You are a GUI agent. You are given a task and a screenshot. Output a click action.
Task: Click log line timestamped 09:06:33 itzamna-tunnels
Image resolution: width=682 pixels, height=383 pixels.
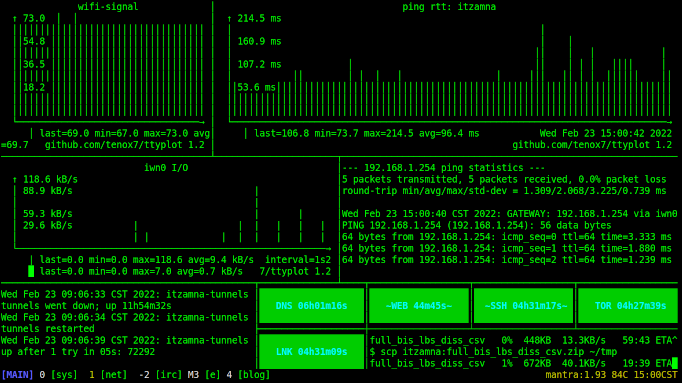(x=125, y=294)
